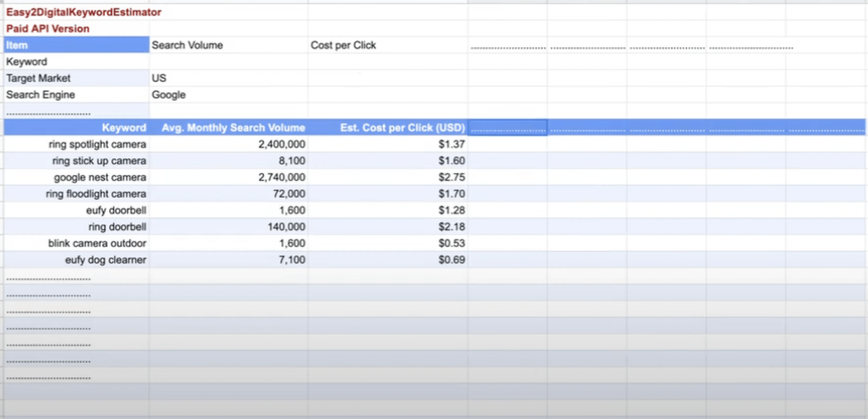Select the 2,400,000 search volume cell
The height and width of the screenshot is (419, 868).
tap(229, 144)
